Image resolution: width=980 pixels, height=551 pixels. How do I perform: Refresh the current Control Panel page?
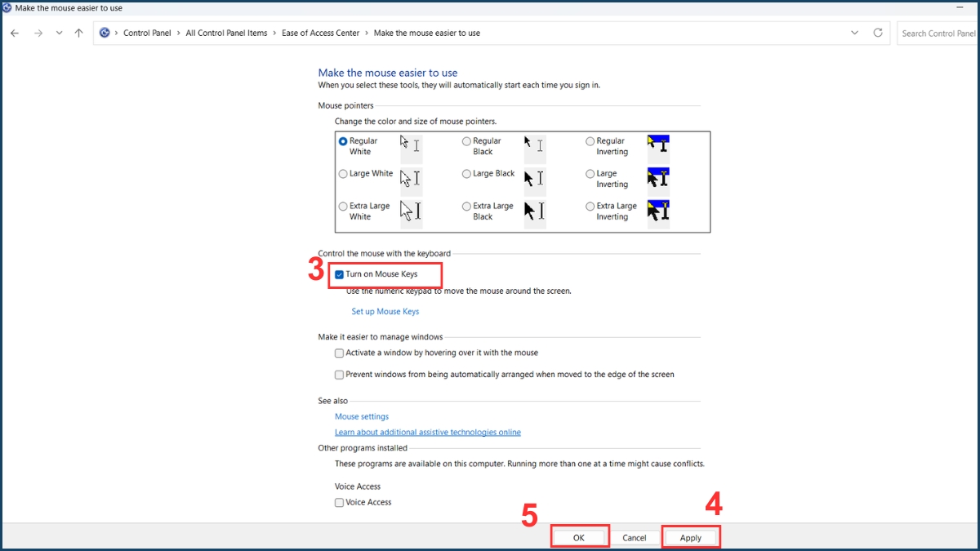(877, 33)
